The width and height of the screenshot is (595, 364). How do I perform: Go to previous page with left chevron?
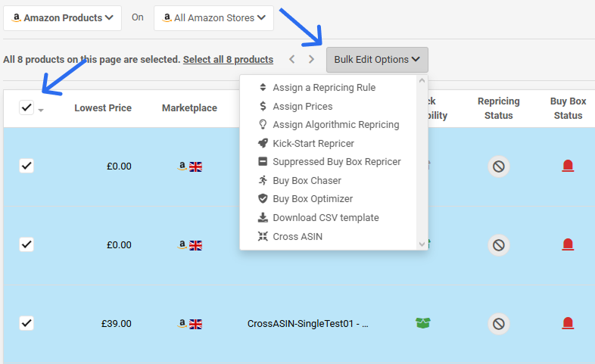click(x=291, y=59)
